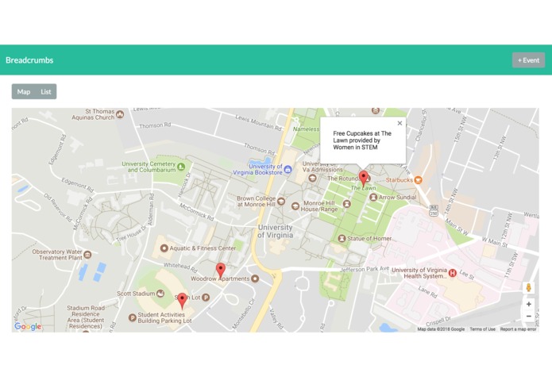Switch to the List view tab

46,92
